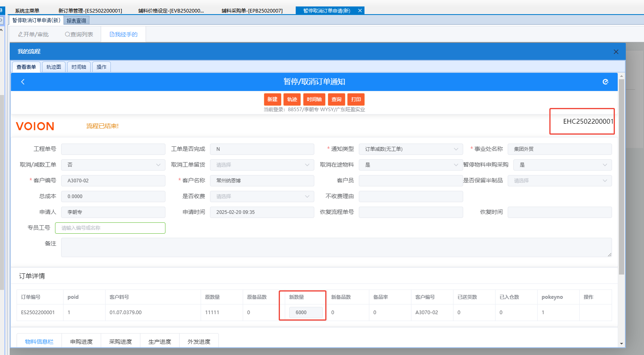This screenshot has width=644, height=355.
Task: Click the orange 查询 button
Action: pos(337,99)
